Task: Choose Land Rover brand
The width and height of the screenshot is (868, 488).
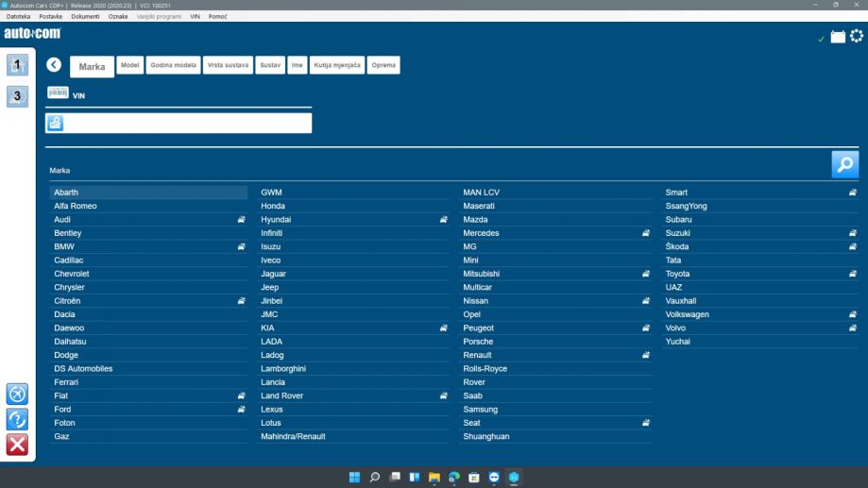Action: 353,395
